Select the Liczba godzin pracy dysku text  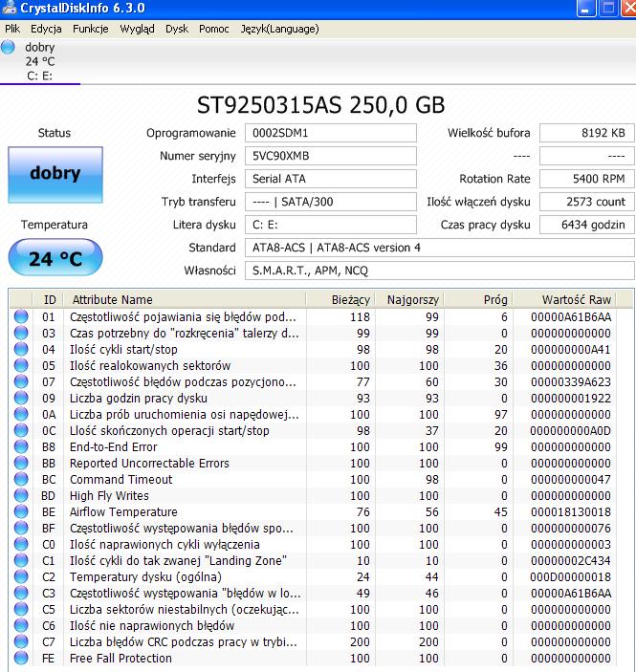coord(139,399)
